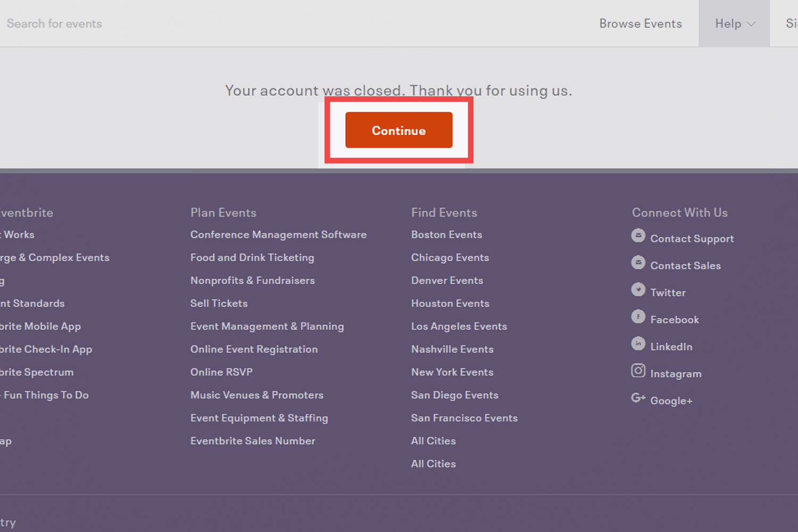Browse Los Angeles Events
The height and width of the screenshot is (532, 798).
pyautogui.click(x=459, y=326)
